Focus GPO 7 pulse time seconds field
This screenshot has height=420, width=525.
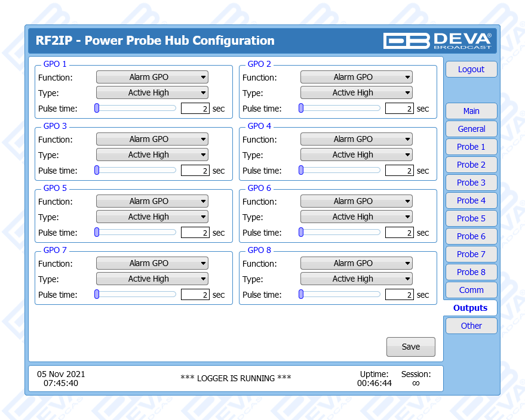pos(195,295)
